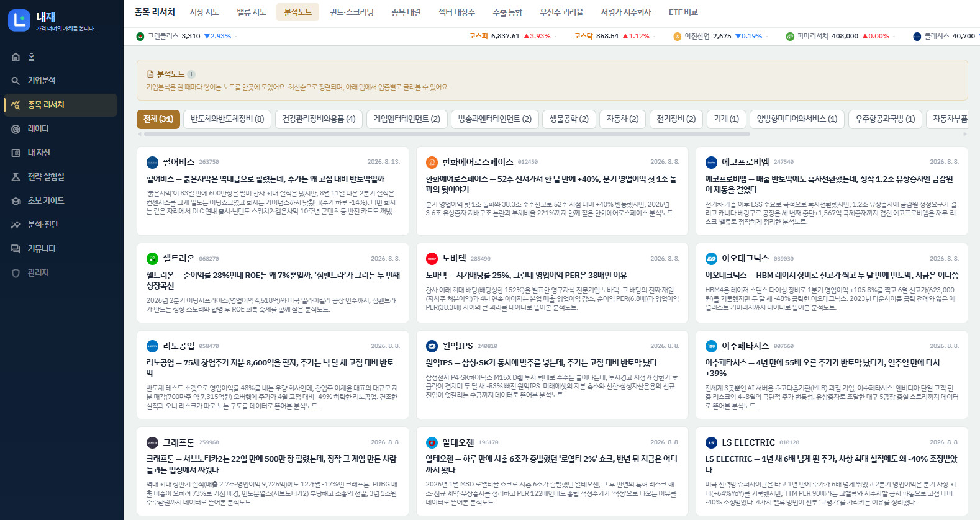Image resolution: width=980 pixels, height=520 pixels.
Task: Click the 펄어비스 company logo icon
Action: [152, 163]
